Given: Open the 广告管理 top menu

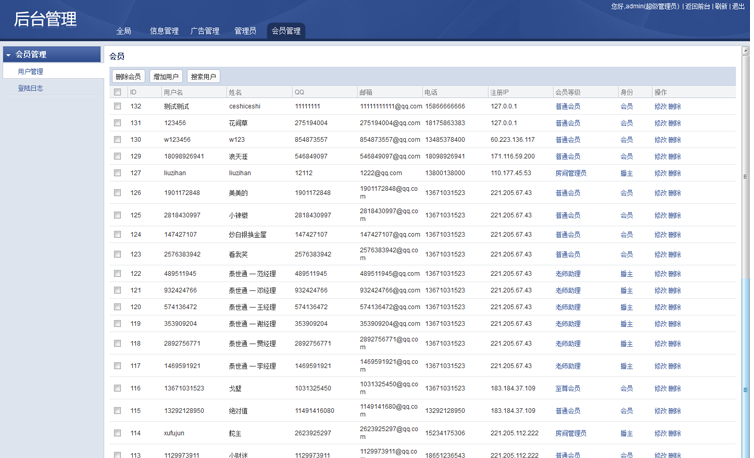Looking at the screenshot, I should [205, 31].
